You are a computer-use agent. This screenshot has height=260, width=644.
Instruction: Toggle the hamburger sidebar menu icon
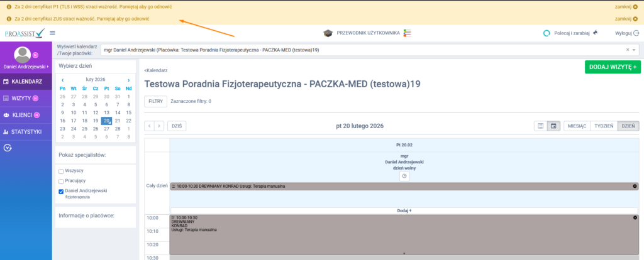pos(52,33)
